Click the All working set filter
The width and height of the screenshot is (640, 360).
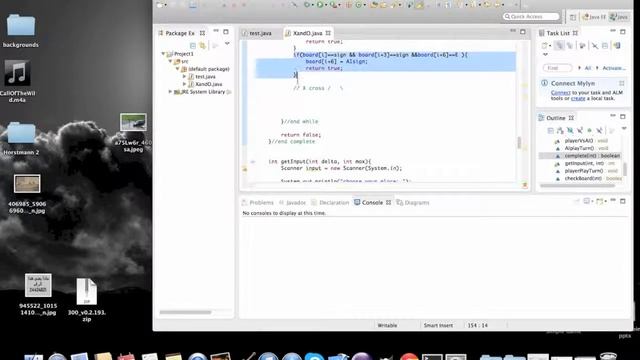pyautogui.click(x=588, y=68)
